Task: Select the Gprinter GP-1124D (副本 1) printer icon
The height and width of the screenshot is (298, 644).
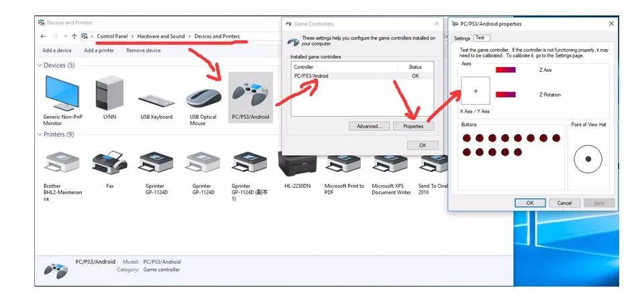Action: pos(250,163)
